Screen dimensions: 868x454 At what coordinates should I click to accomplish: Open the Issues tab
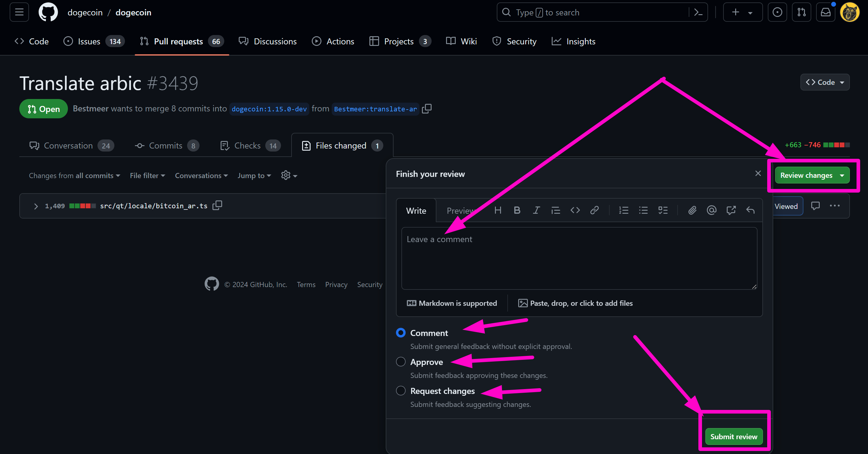[x=94, y=41]
